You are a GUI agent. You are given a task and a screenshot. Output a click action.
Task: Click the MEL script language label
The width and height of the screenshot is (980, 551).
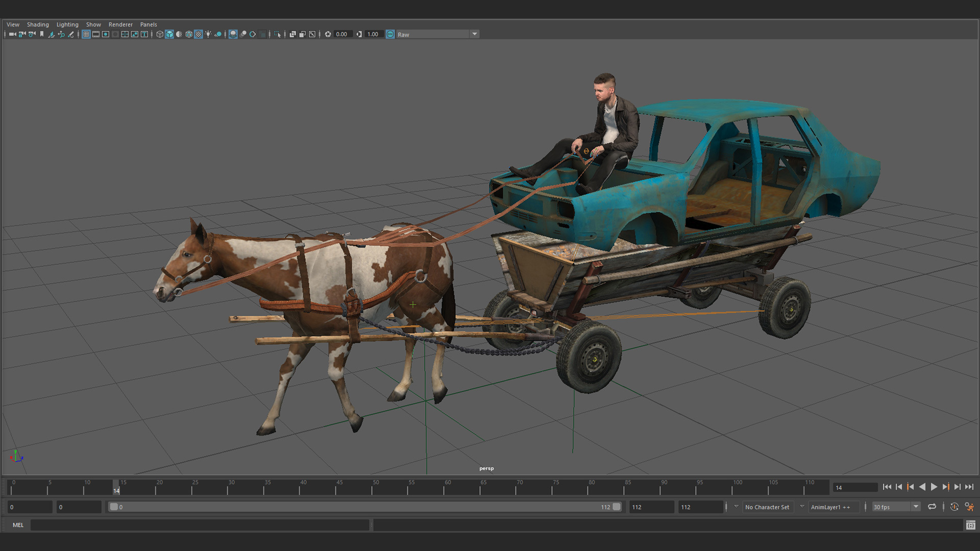[18, 525]
